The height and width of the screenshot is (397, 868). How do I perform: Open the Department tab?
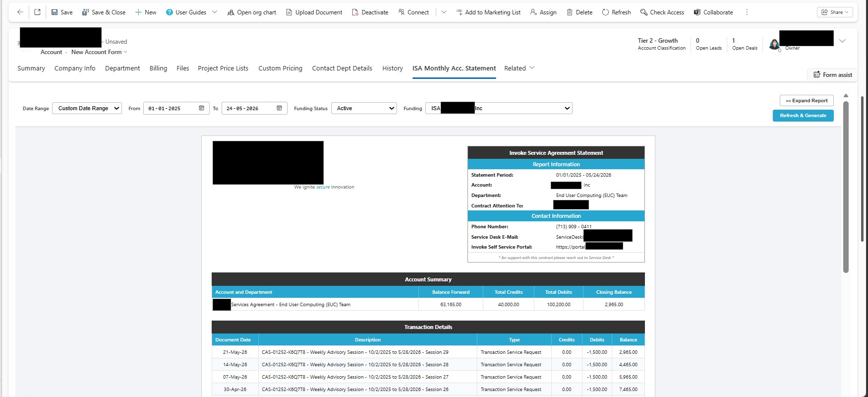(122, 68)
